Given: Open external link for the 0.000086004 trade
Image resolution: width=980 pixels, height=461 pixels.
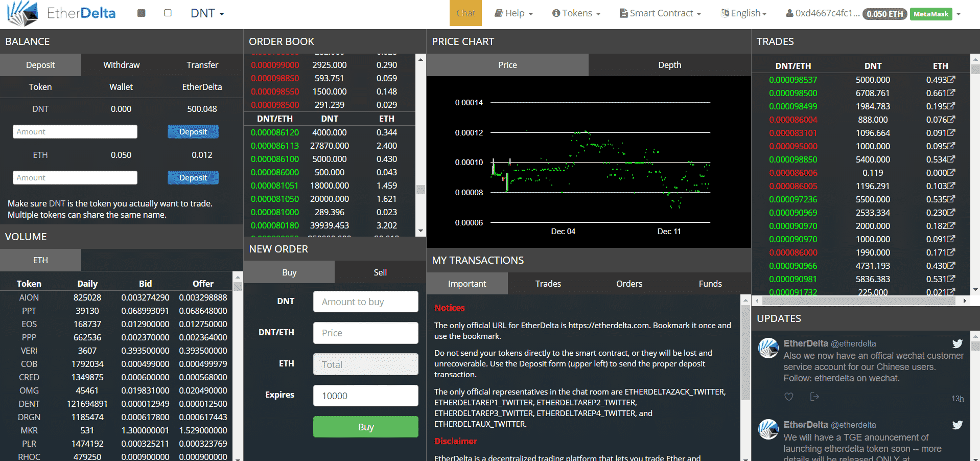Looking at the screenshot, I should (951, 119).
